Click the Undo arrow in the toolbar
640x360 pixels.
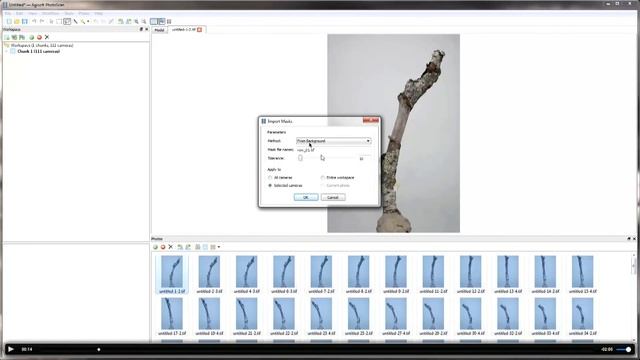34,21
